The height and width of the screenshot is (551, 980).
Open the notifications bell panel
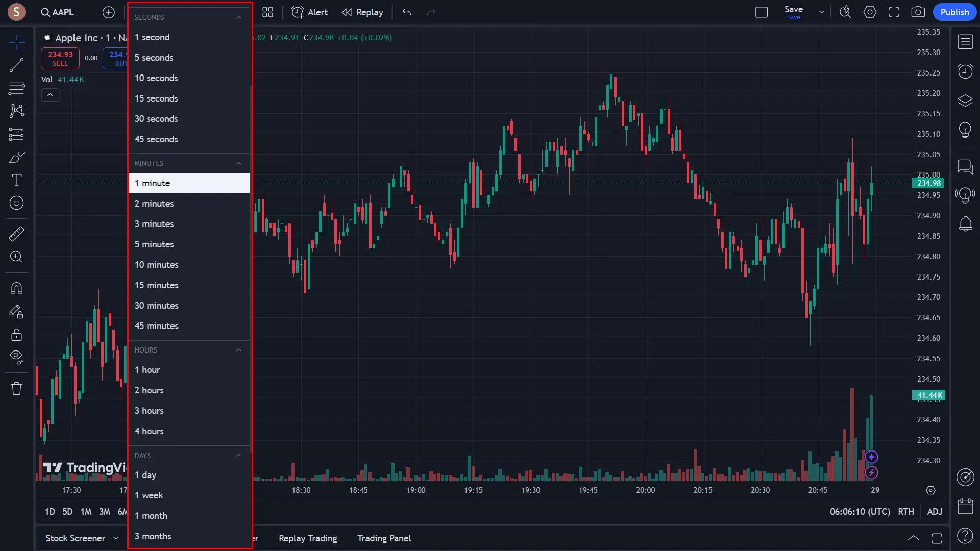(x=965, y=223)
